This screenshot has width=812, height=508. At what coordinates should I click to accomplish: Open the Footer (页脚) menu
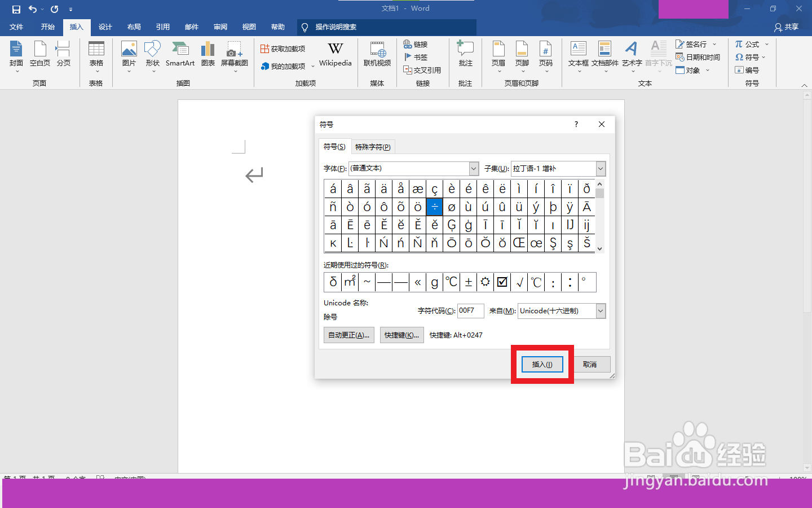[x=522, y=56]
